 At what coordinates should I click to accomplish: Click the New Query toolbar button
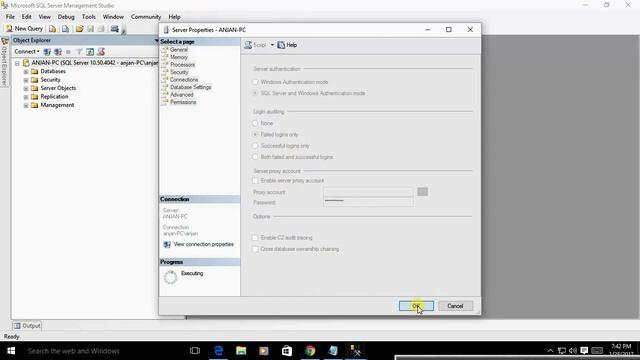(24, 29)
